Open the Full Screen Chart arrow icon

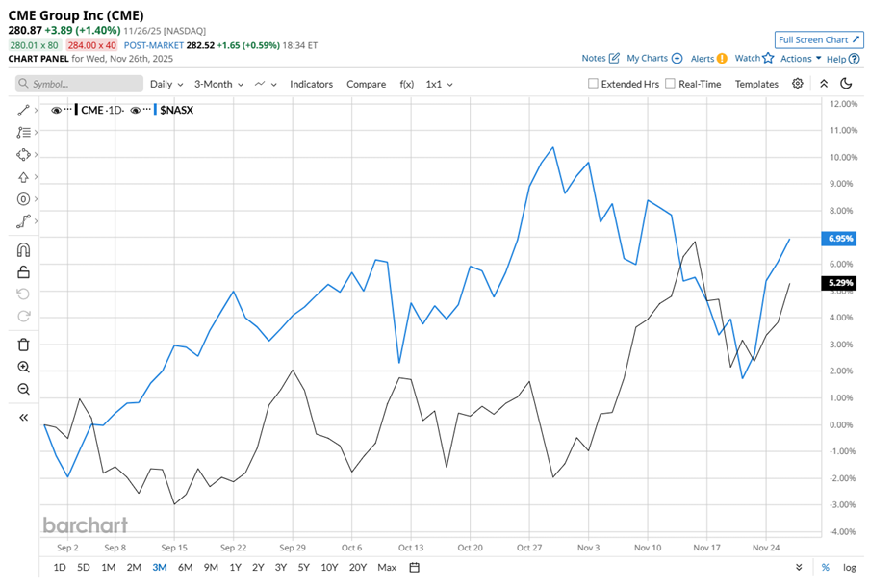856,39
